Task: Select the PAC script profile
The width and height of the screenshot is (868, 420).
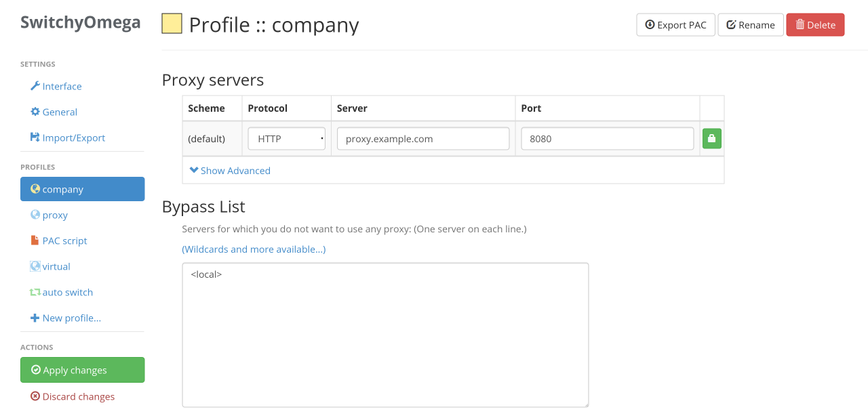Action: [x=82, y=240]
